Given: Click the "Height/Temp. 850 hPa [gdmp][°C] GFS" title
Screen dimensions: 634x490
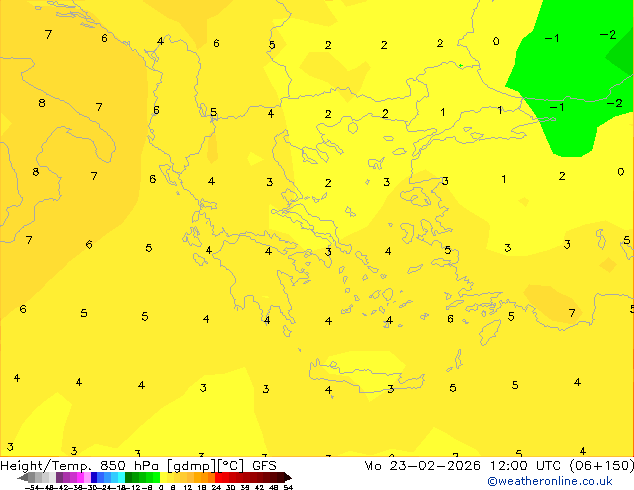Looking at the screenshot, I should point(138,466).
